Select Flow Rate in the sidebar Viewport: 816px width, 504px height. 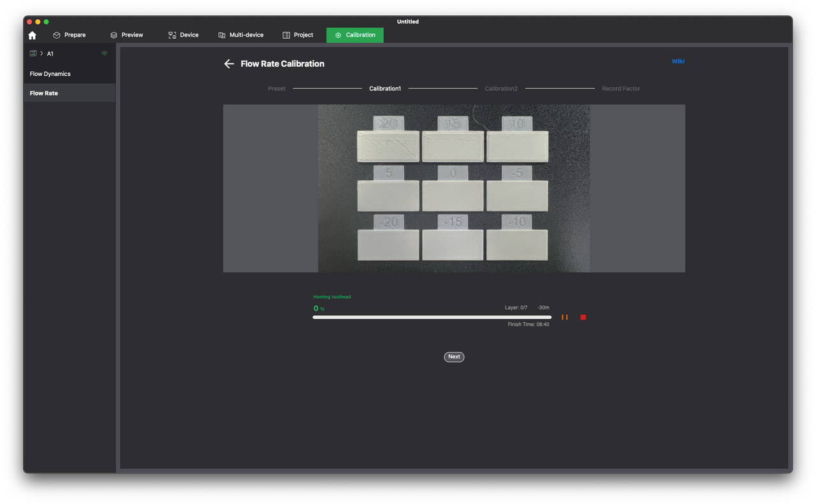(44, 93)
